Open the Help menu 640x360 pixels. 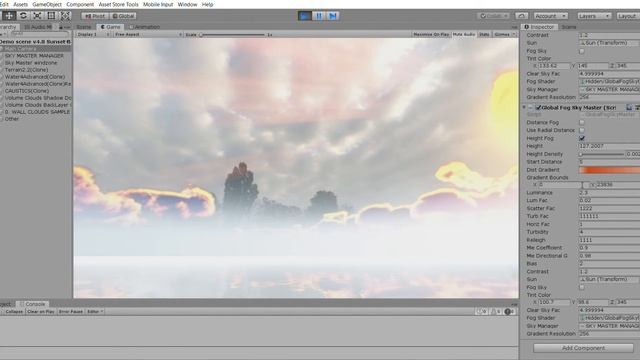click(x=207, y=4)
